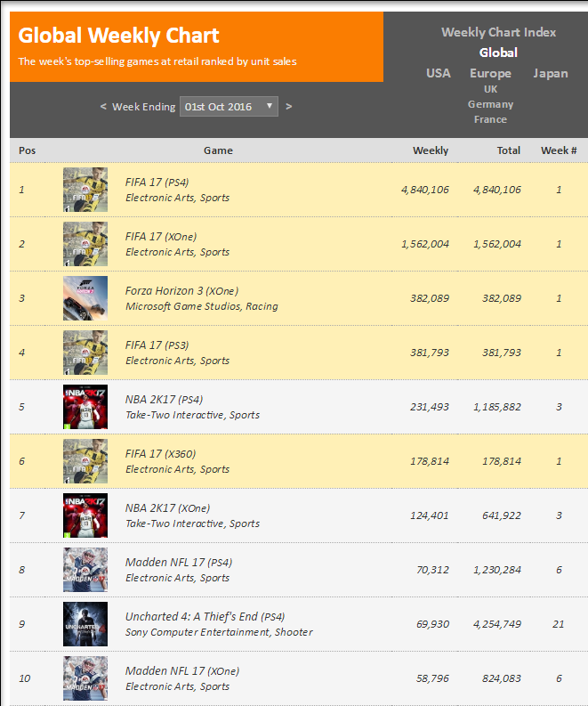Click the total sales value 4,254,749
The height and width of the screenshot is (706, 588).
pyautogui.click(x=497, y=624)
